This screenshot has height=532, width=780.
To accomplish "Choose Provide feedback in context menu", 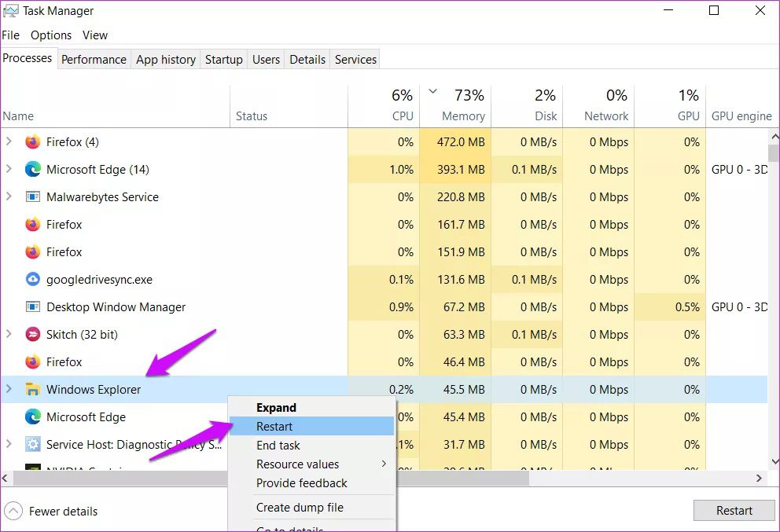I will coord(311,483).
